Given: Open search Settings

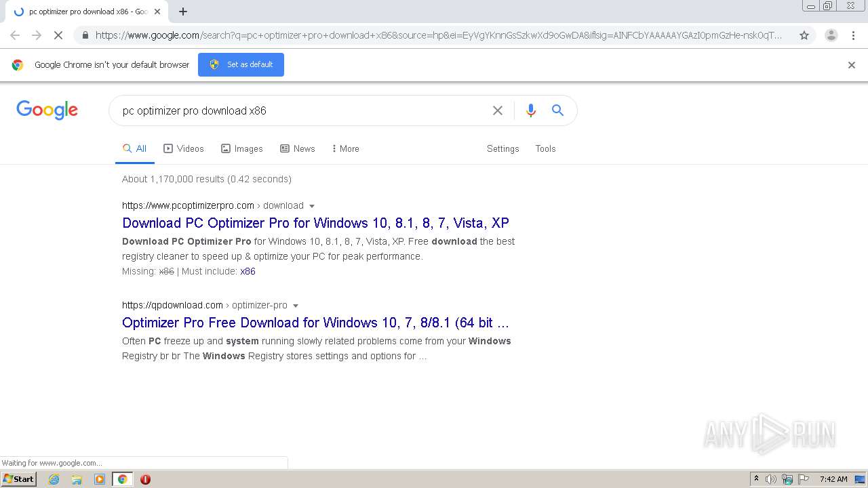Looking at the screenshot, I should (x=502, y=148).
